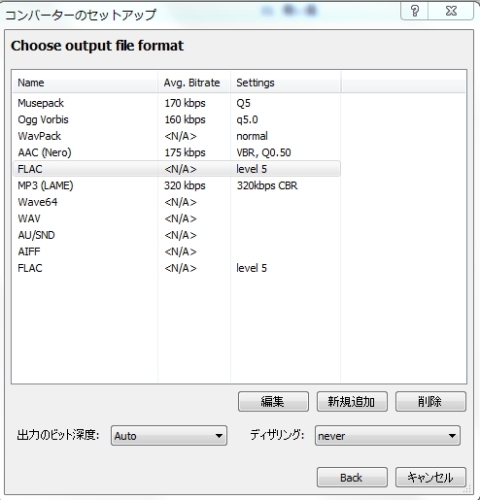Select the AU/SND format row
Screen dimensions: 480x500
click(x=177, y=235)
